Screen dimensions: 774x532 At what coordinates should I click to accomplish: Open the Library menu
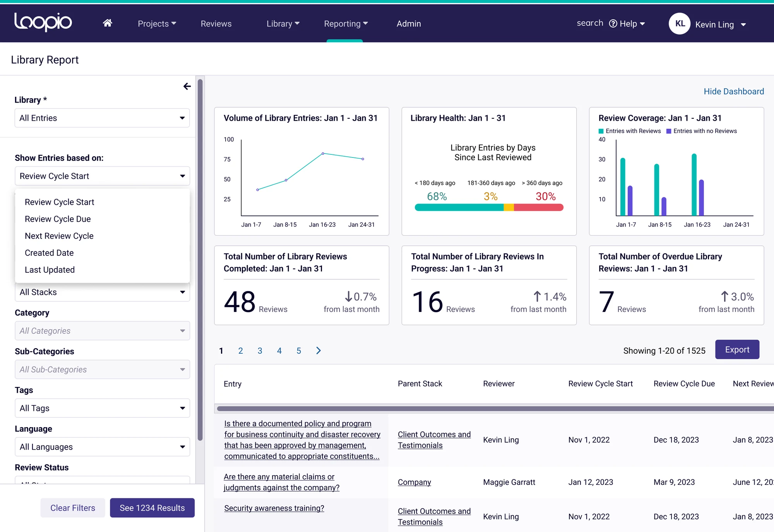tap(283, 24)
